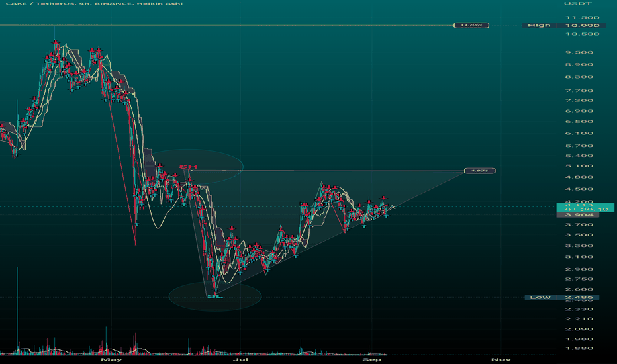This screenshot has height=364, width=617.
Task: Click the 6.500 price axis value
Action: point(579,122)
